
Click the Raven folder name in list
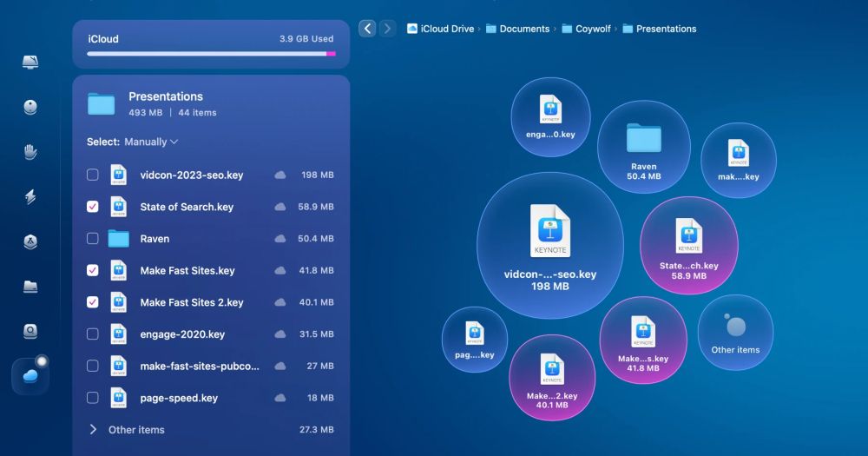pyautogui.click(x=155, y=239)
